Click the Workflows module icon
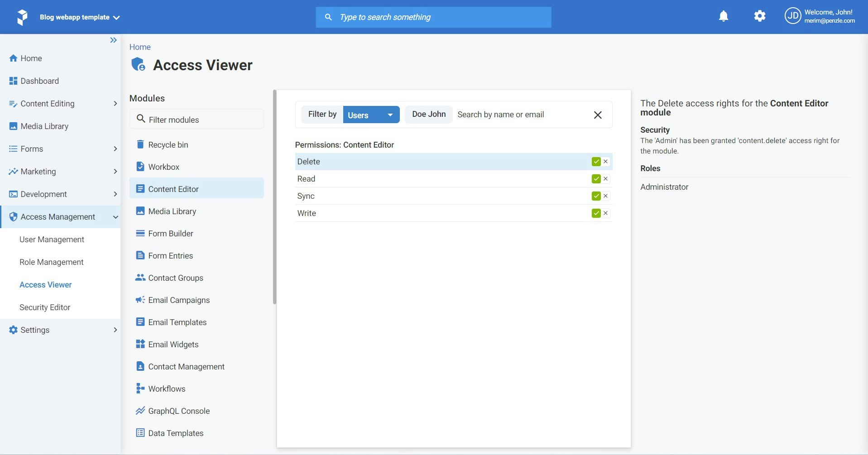Viewport: 868px width, 455px height. pos(140,388)
